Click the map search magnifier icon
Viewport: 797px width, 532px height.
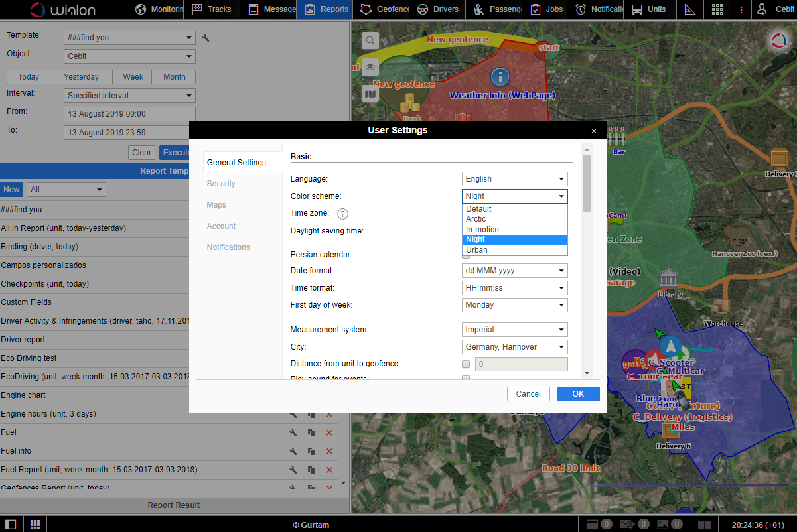coord(370,40)
